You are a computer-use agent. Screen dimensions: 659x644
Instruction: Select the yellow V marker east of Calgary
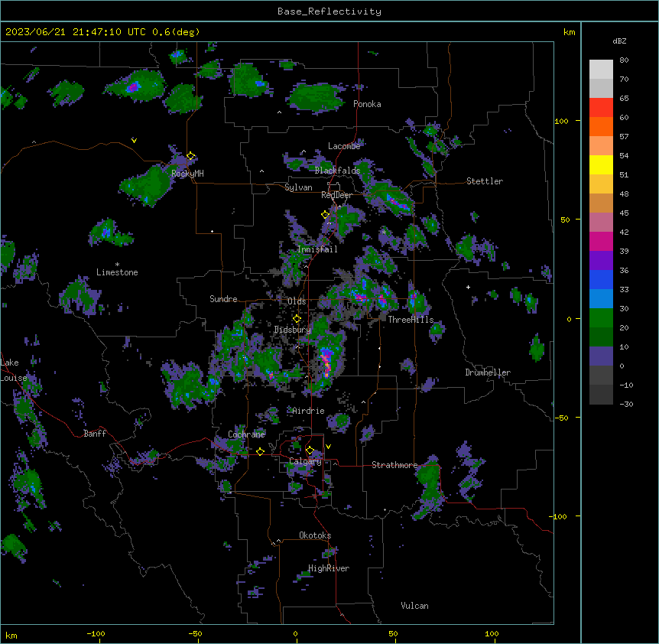click(328, 447)
